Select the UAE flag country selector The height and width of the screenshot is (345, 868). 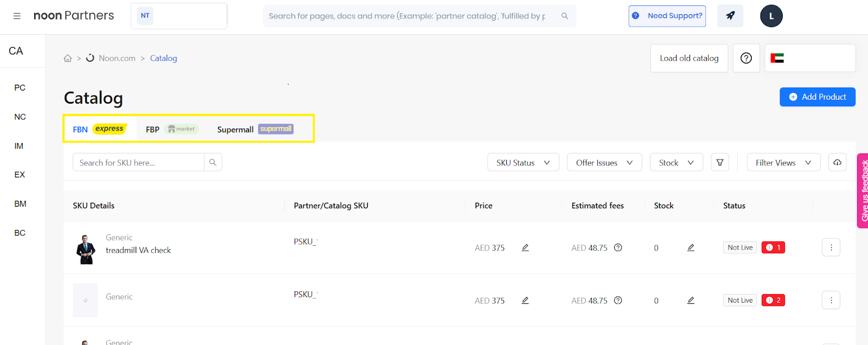(810, 58)
